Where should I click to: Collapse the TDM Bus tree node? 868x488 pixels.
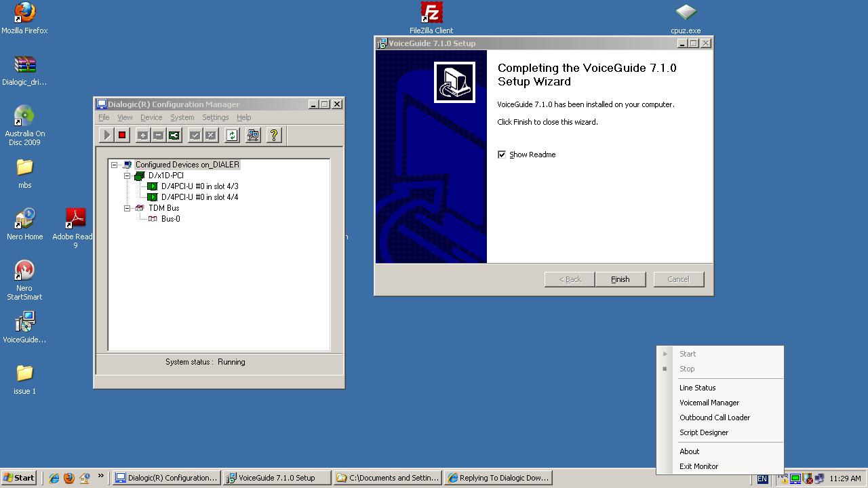pyautogui.click(x=127, y=208)
